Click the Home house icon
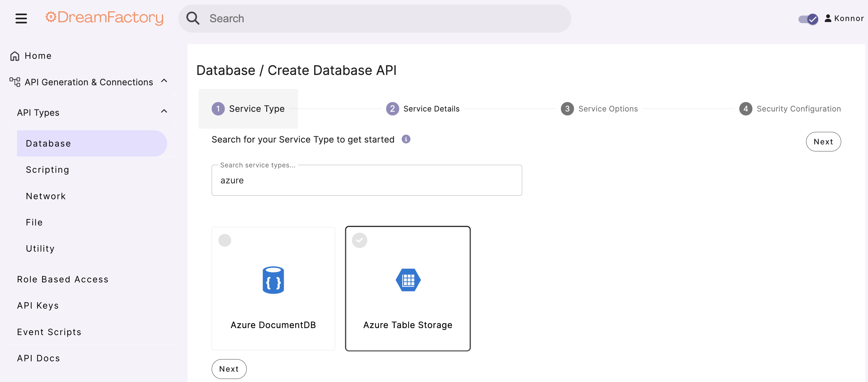Image resolution: width=868 pixels, height=382 pixels. coord(15,56)
